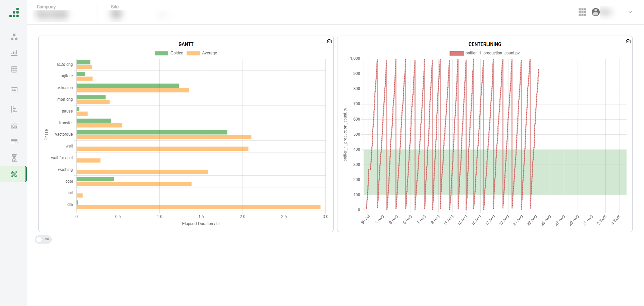The width and height of the screenshot is (644, 306).
Task: Open the combined line-bar chart sidebar icon
Action: pos(14,126)
